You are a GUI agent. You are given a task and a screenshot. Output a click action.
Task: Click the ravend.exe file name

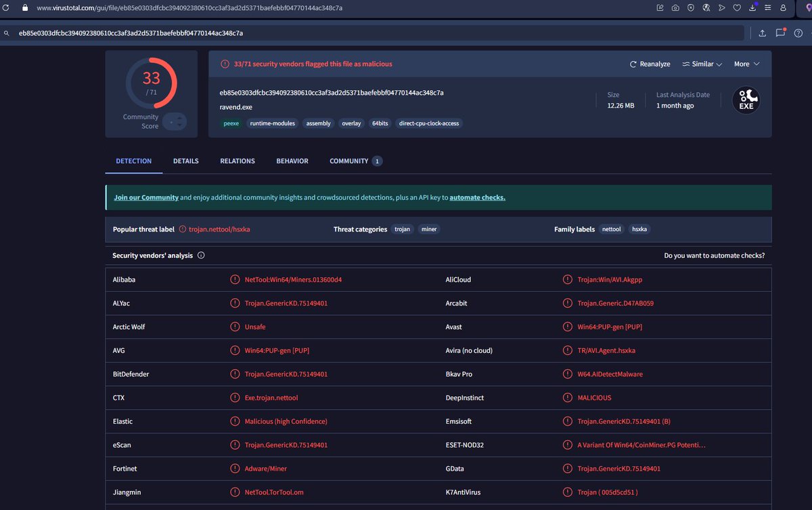[236, 106]
